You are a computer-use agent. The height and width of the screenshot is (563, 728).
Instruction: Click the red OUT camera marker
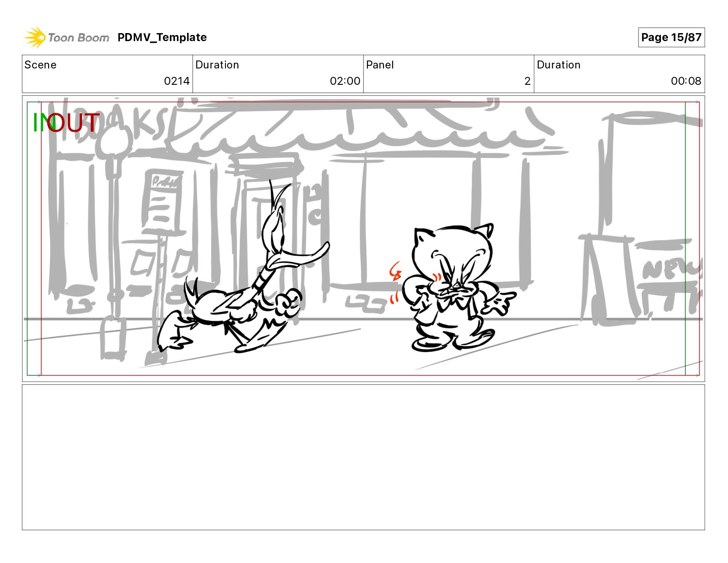pos(73,122)
